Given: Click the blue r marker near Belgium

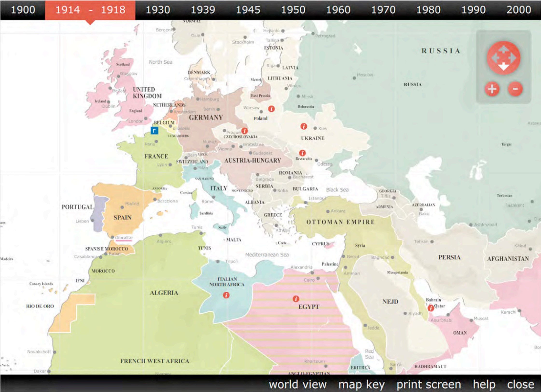Looking at the screenshot, I should tap(154, 130).
